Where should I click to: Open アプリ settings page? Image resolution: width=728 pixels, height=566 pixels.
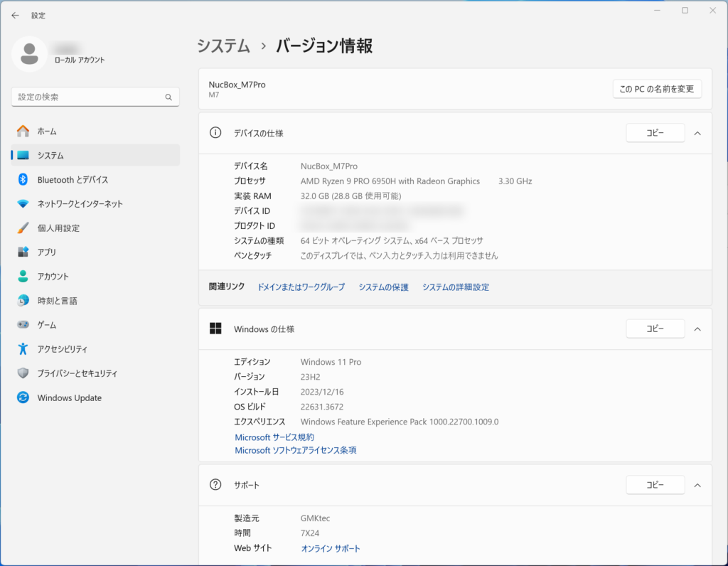point(95,252)
